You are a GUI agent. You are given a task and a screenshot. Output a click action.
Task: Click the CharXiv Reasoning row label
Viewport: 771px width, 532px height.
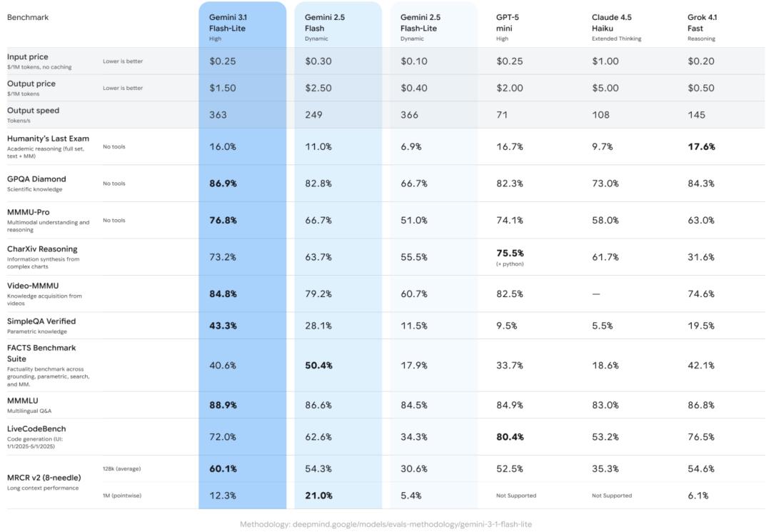click(42, 249)
